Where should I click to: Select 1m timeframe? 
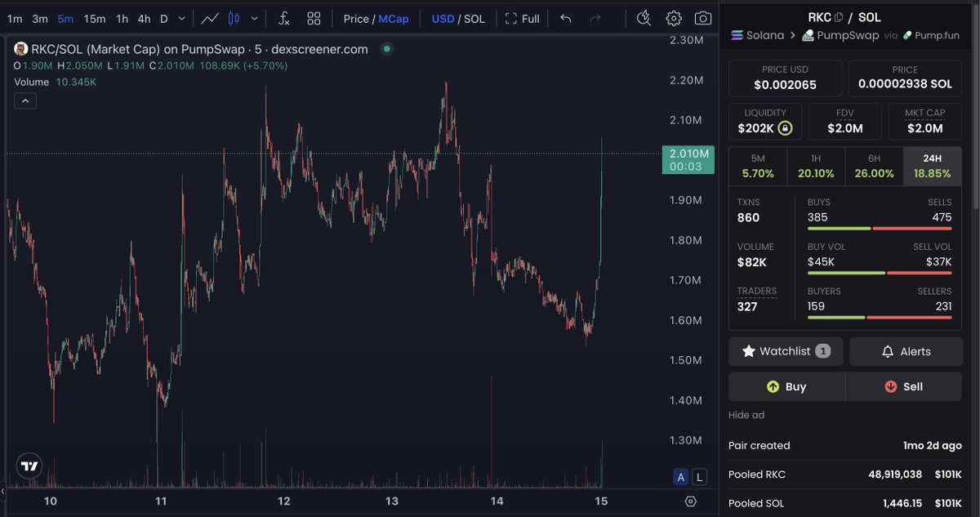coord(15,18)
